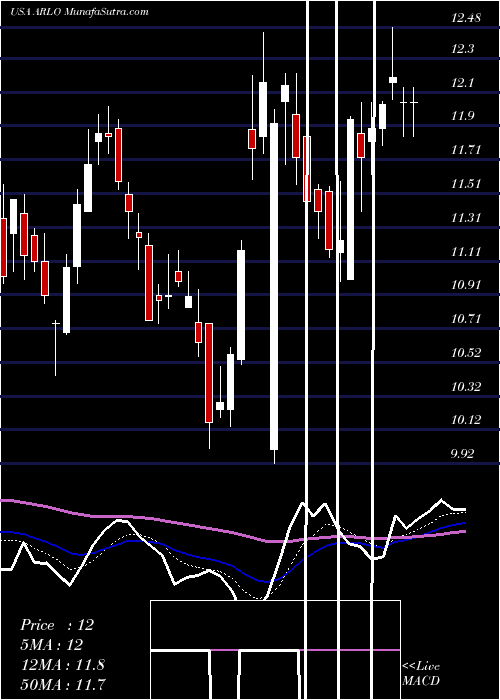This screenshot has height=700, width=500.
Task: Click the '12MA : 11.8' readout
Action: tap(62, 664)
